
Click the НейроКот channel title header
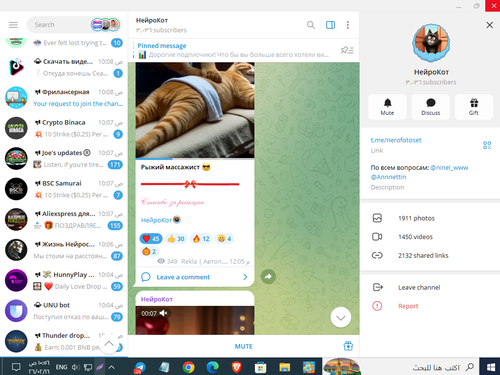[x=152, y=20]
